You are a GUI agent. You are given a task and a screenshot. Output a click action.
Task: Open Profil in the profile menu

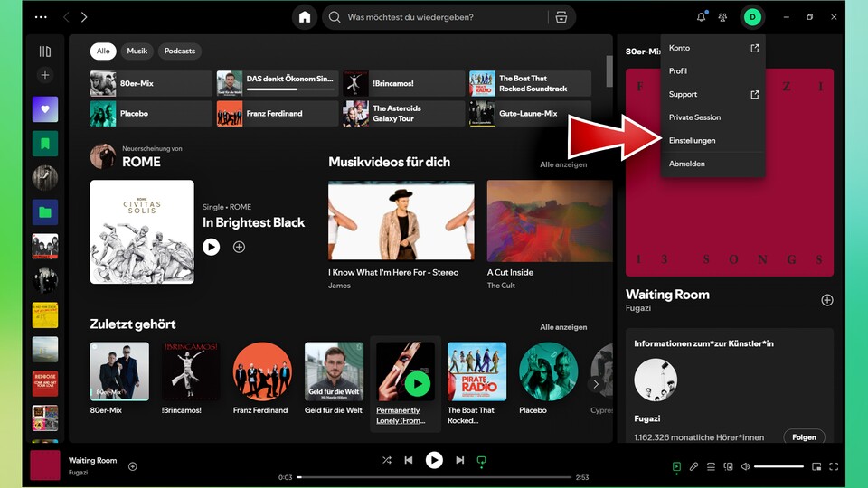713,70
